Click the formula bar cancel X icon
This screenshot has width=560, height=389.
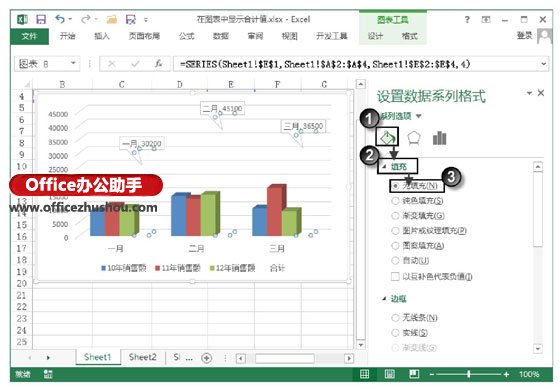tap(112, 64)
